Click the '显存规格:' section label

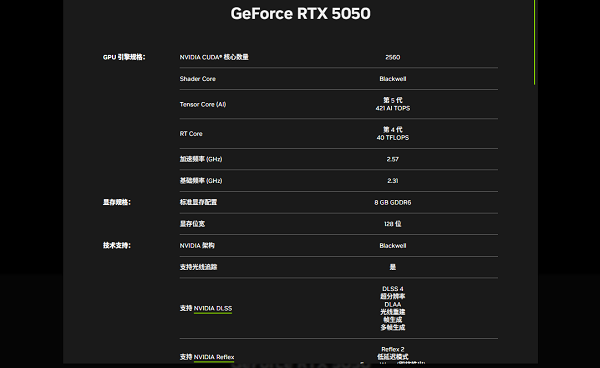pos(117,202)
